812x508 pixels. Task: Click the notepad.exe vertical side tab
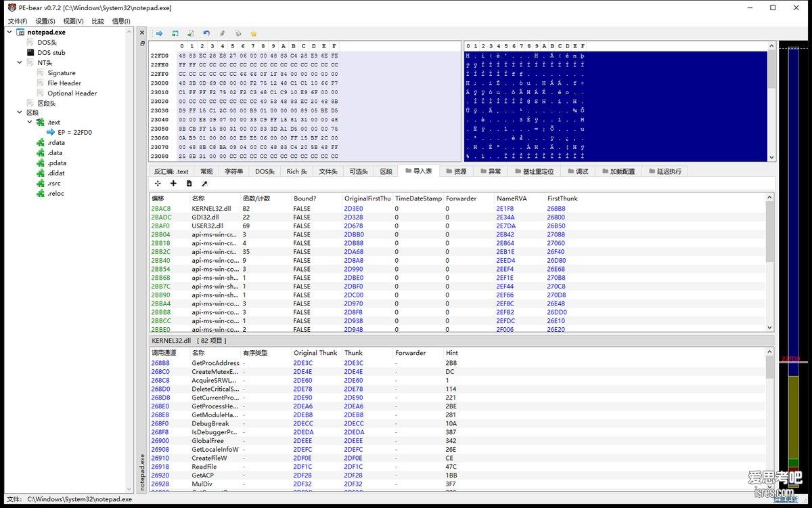tap(142, 471)
